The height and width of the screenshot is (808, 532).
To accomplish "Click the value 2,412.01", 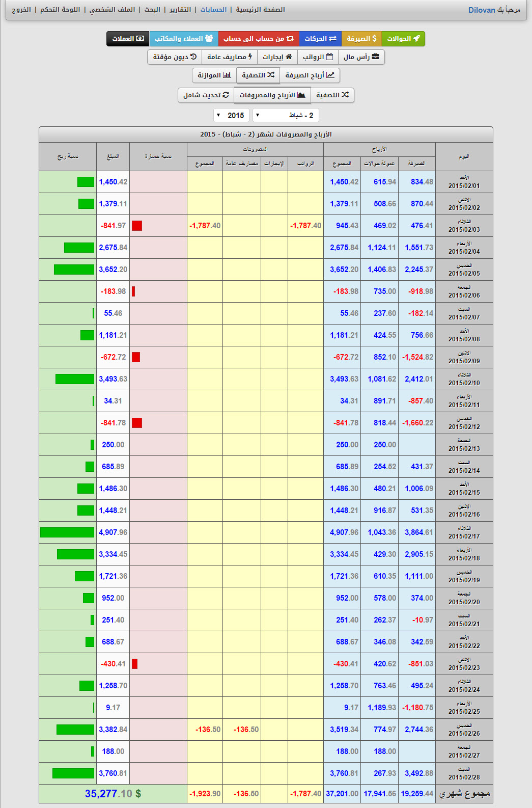I will pyautogui.click(x=419, y=379).
